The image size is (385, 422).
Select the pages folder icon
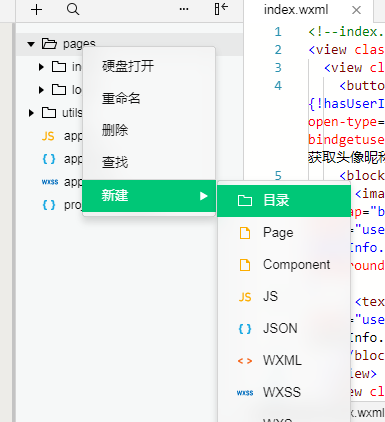[x=49, y=43]
